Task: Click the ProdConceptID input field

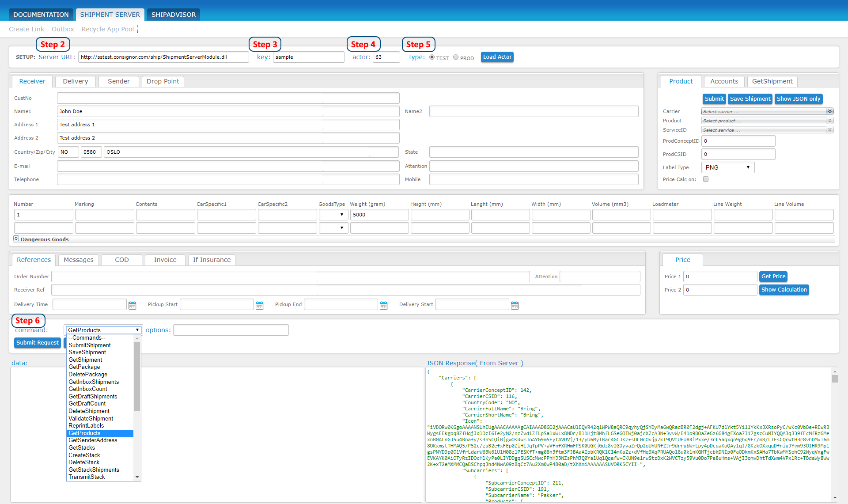Action: [738, 141]
